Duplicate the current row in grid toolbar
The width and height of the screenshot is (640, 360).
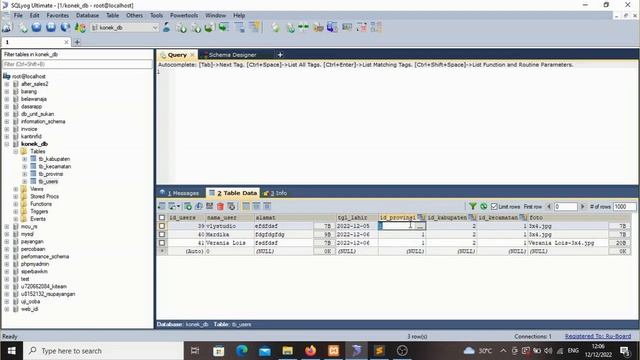point(199,206)
